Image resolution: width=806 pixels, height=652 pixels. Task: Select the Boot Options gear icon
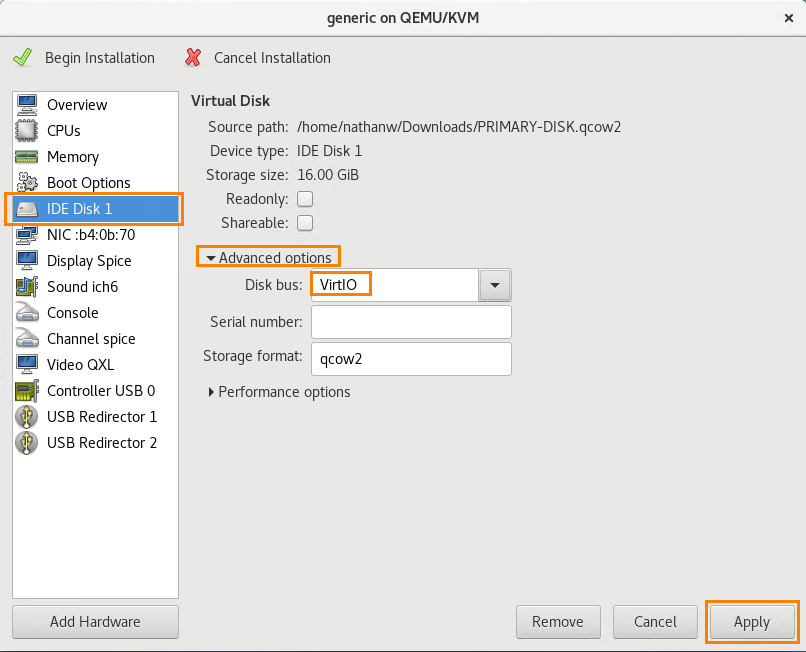pyautogui.click(x=27, y=183)
